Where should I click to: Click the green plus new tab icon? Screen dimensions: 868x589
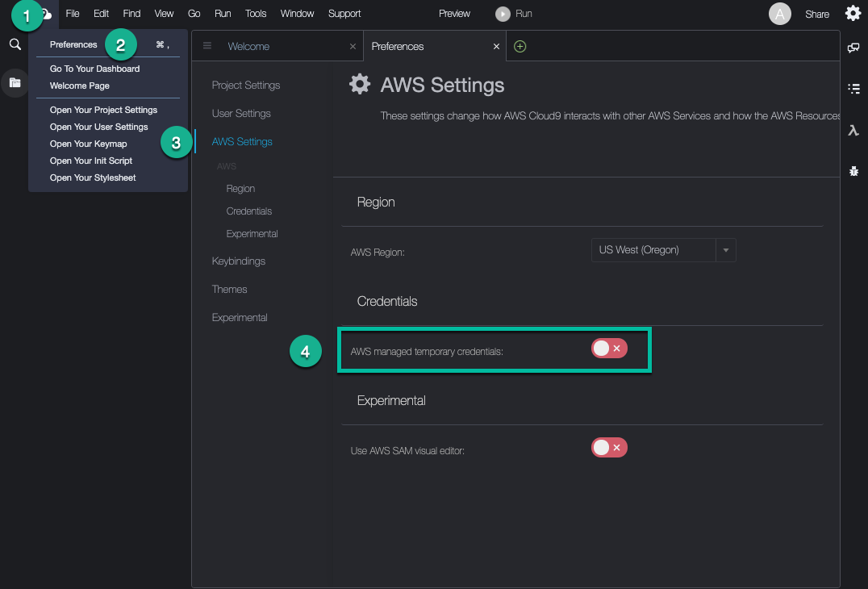tap(520, 47)
